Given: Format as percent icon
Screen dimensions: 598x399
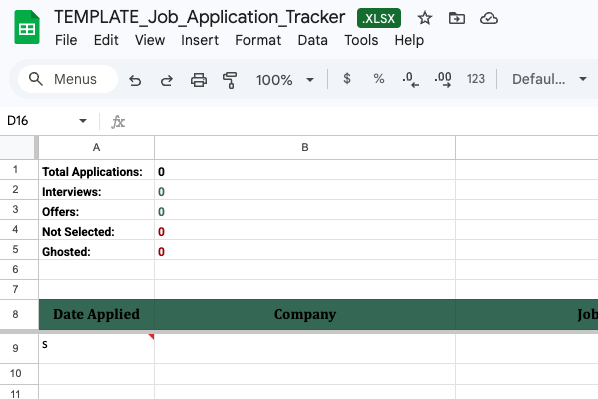Looking at the screenshot, I should pyautogui.click(x=379, y=79).
